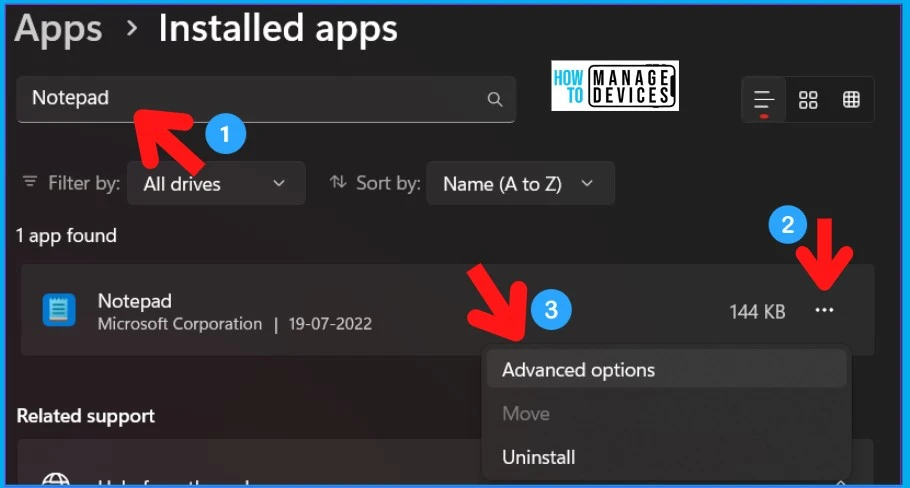
Task: Click inside the Notepad search field
Action: [266, 99]
